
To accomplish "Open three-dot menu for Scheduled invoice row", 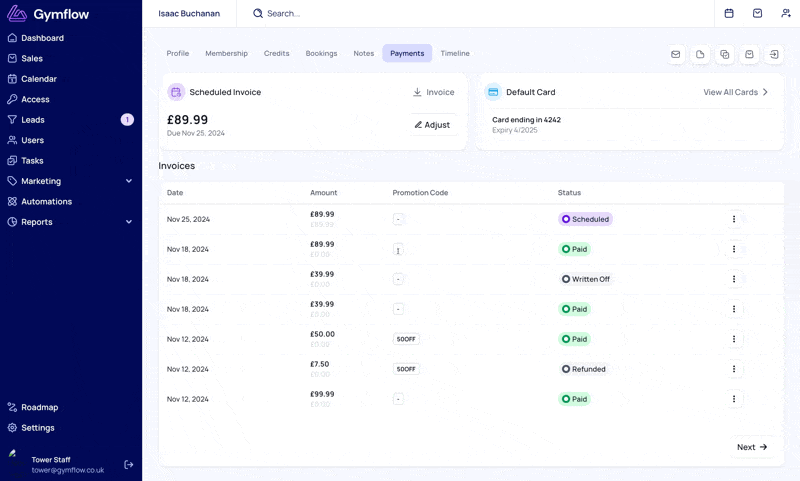I will [734, 219].
